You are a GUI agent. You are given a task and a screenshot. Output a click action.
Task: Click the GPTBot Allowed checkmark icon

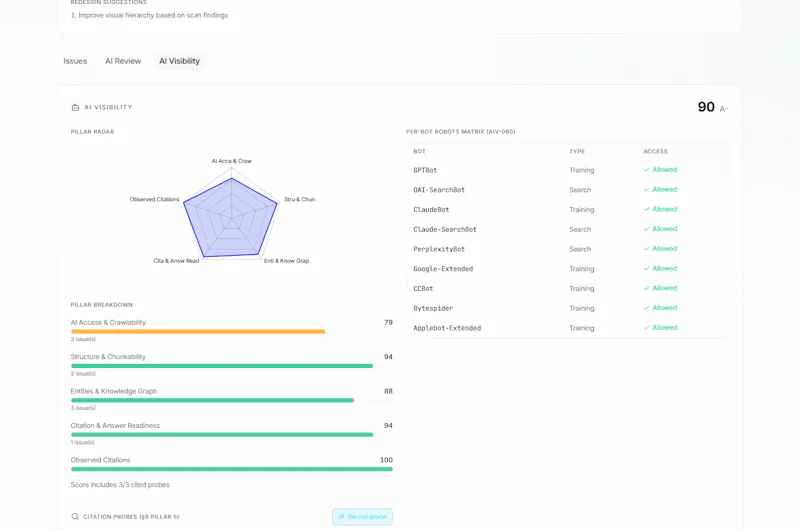pos(646,170)
